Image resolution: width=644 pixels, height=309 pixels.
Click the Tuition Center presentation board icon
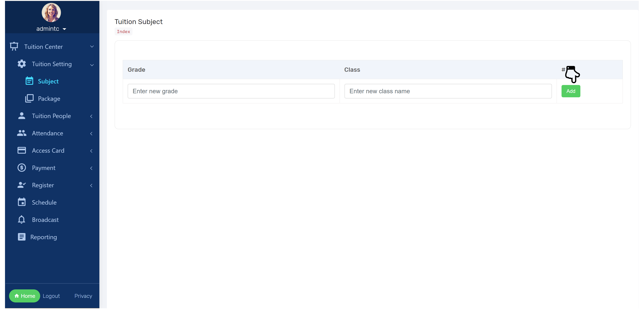14,47
